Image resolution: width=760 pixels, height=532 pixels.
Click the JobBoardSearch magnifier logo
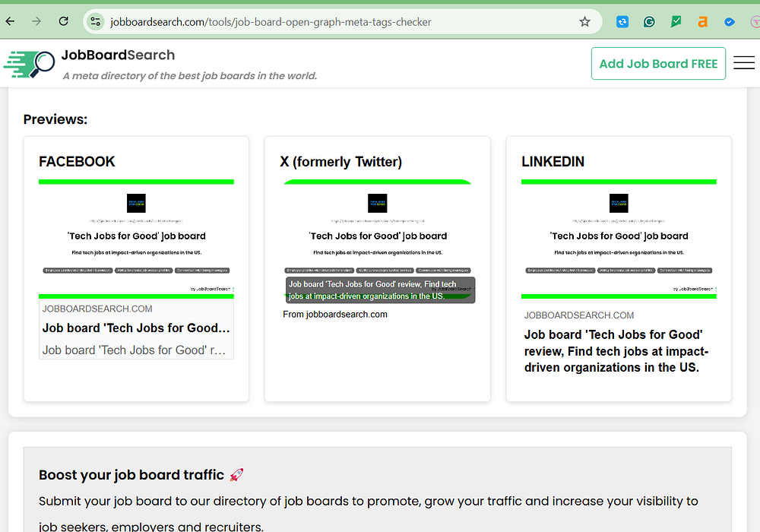click(x=29, y=64)
